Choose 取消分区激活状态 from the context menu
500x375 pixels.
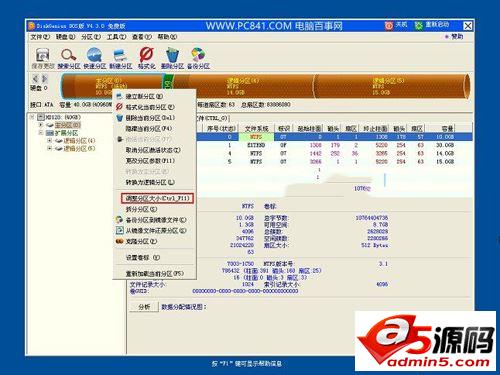click(x=153, y=150)
